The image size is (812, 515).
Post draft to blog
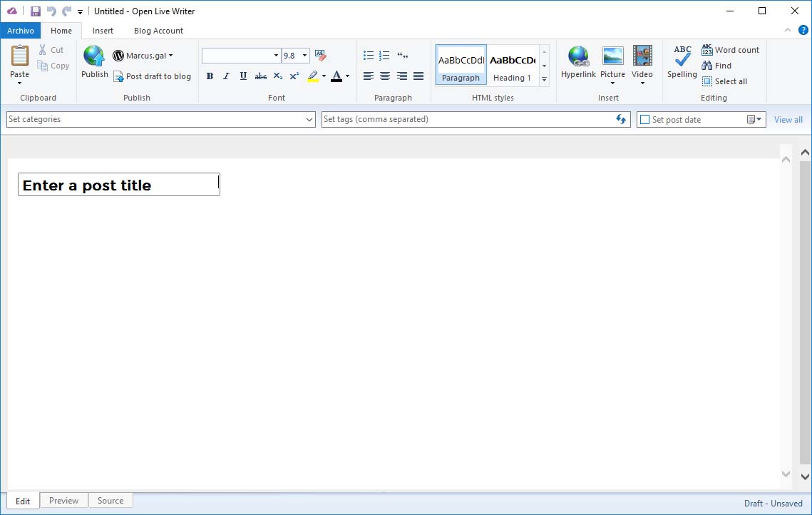tap(153, 77)
